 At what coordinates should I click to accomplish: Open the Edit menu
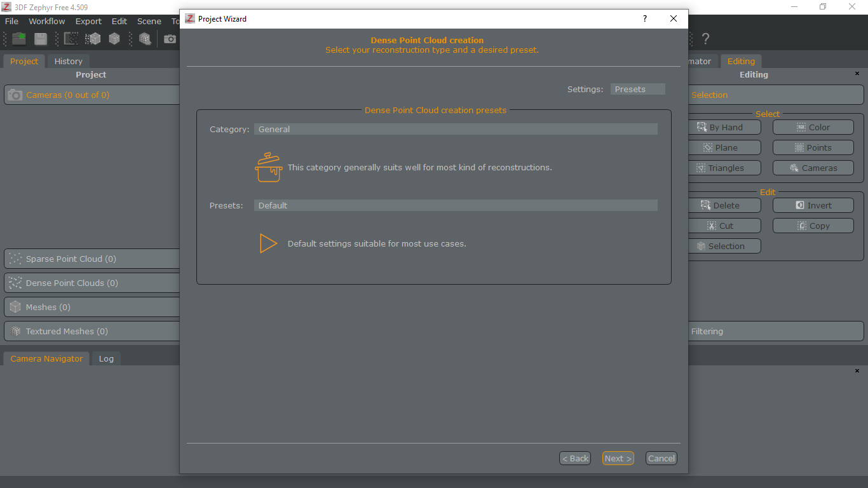tap(119, 21)
